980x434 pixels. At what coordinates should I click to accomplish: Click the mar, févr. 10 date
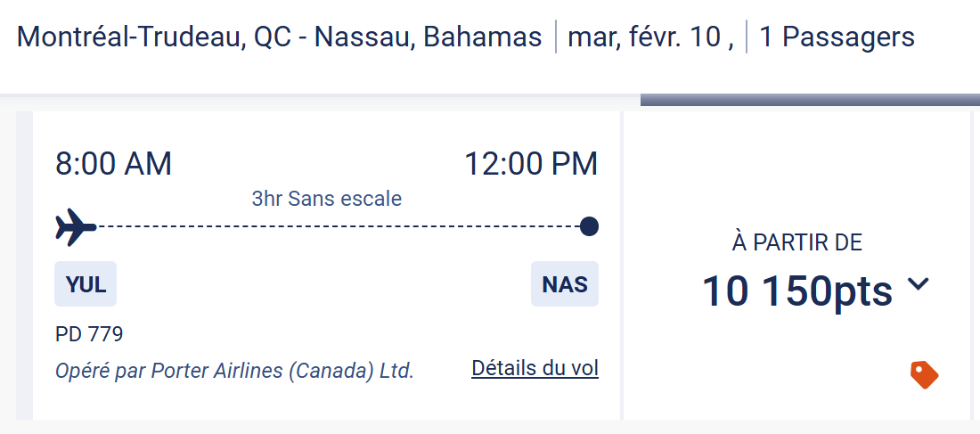tap(649, 37)
